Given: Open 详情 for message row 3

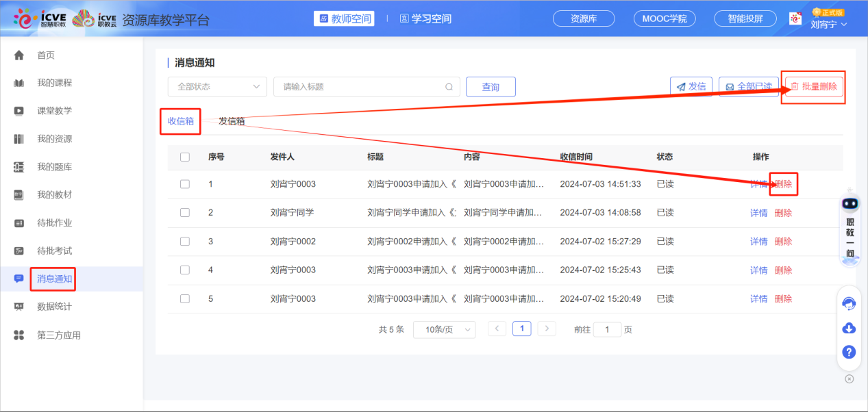Looking at the screenshot, I should (x=758, y=241).
